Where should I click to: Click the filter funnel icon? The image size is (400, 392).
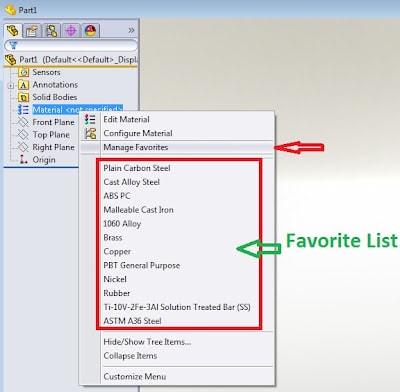[x=14, y=45]
